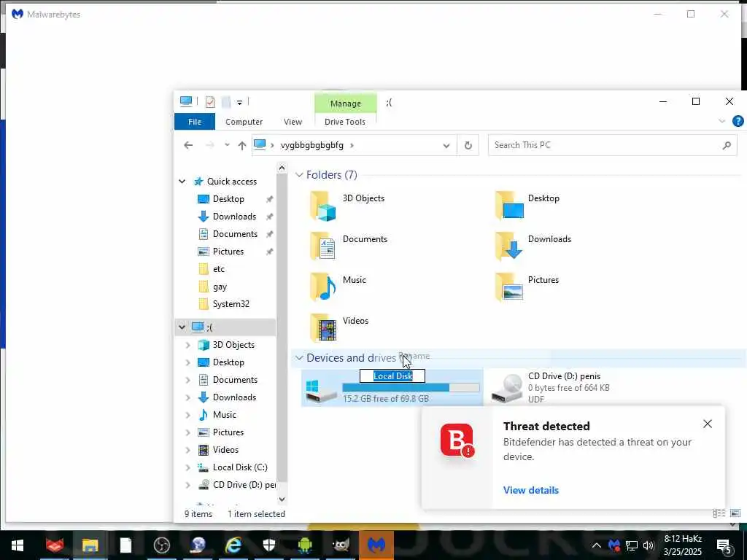Screen dimensions: 747x560
Task: Open the Downloads folder in the Folders group
Action: (508, 246)
